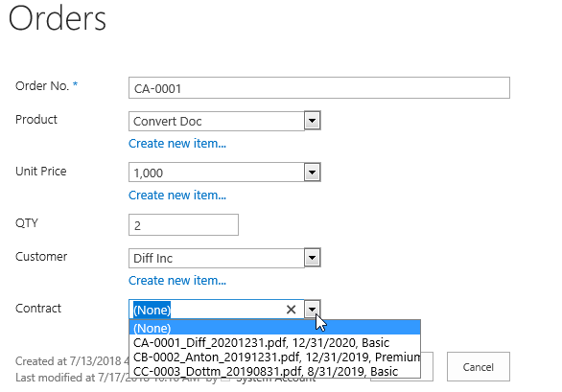Clear the Contract field with the X icon

pos(291,310)
